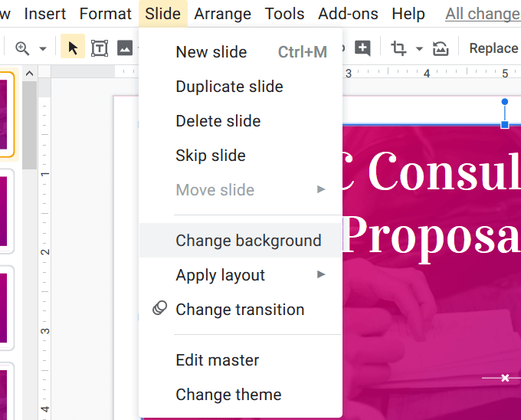
Task: Select the arrow cursor tool
Action: pyautogui.click(x=73, y=48)
